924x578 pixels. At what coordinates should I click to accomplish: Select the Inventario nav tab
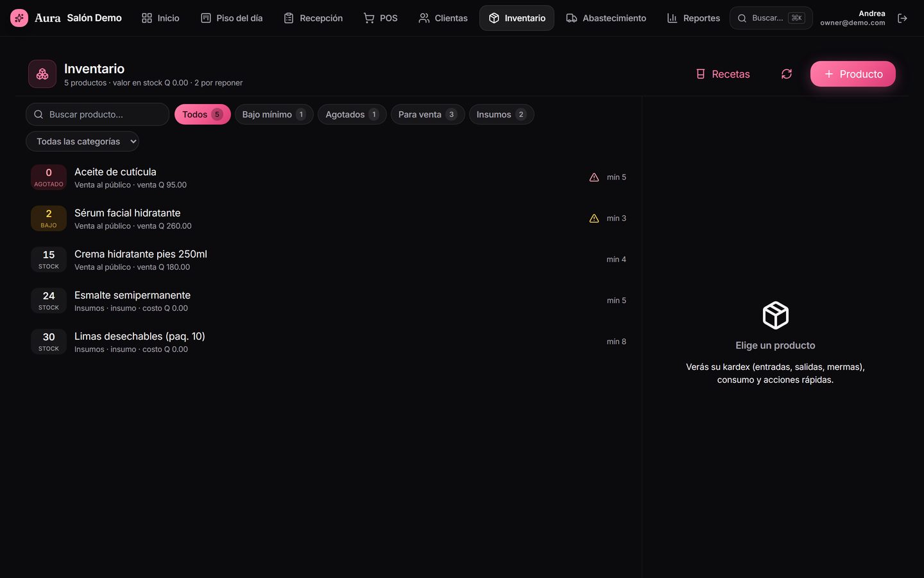[517, 18]
